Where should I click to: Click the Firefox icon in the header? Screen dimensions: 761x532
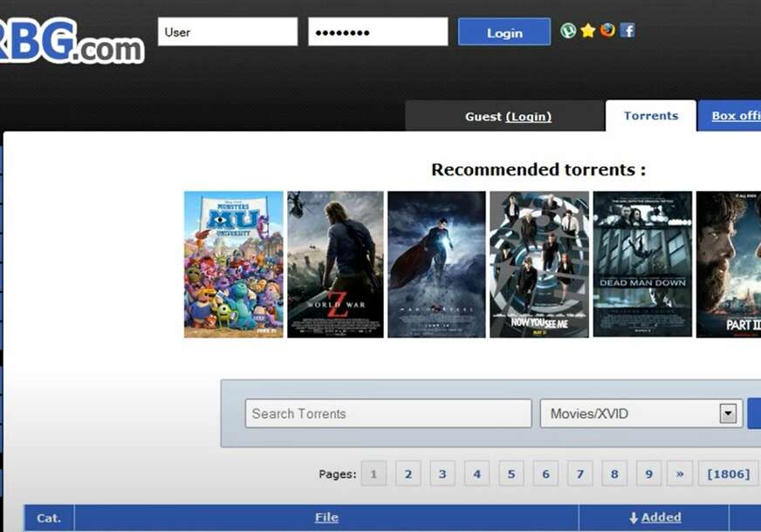tap(607, 31)
